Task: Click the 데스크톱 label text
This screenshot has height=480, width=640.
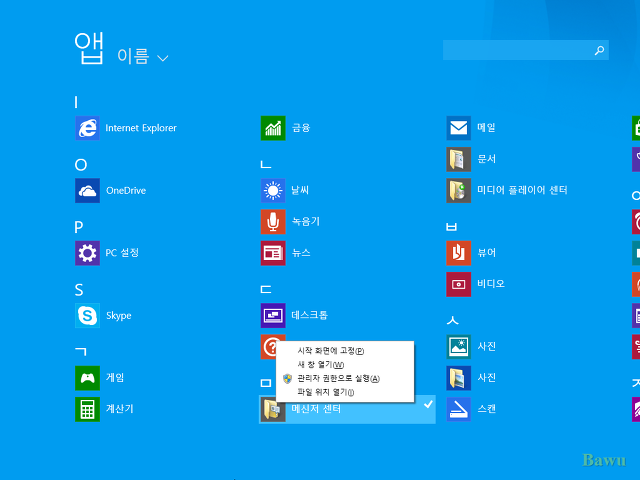Action: tap(309, 315)
